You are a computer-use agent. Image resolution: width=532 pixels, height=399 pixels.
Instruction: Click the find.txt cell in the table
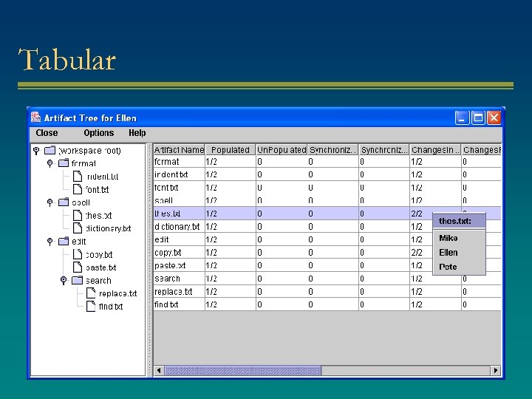click(179, 304)
